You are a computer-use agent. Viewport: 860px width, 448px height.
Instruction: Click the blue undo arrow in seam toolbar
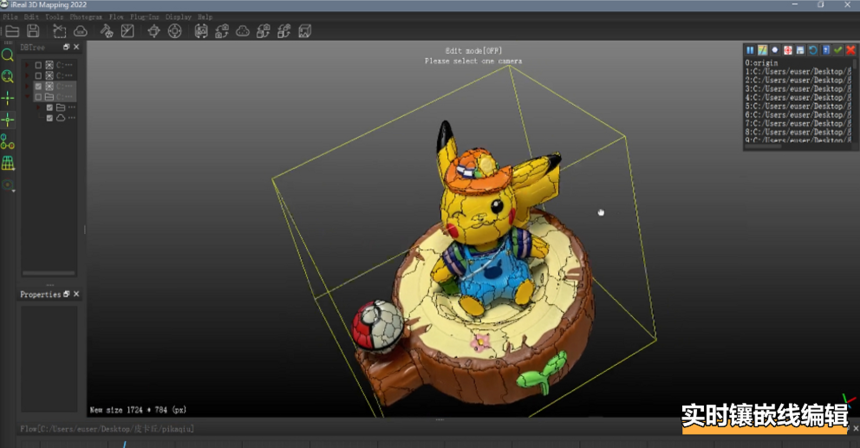tap(813, 50)
